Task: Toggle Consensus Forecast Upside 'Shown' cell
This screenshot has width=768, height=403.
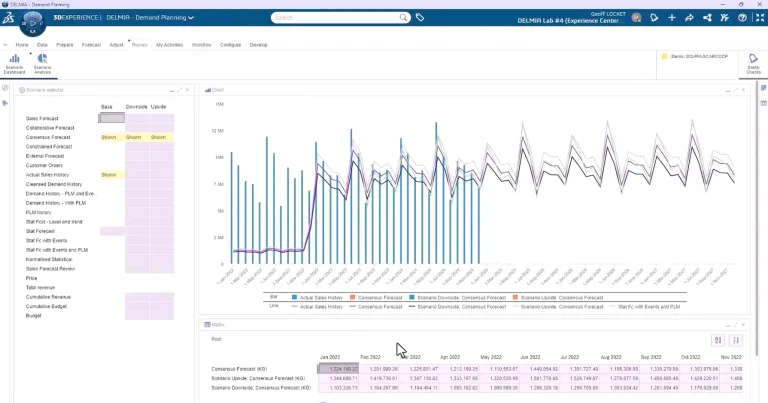Action: [x=159, y=137]
